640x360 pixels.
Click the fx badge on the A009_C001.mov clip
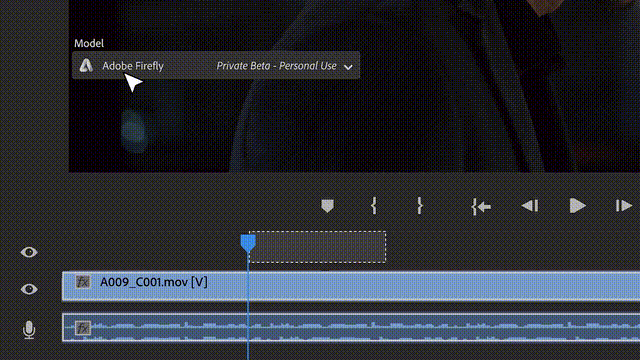pos(82,282)
